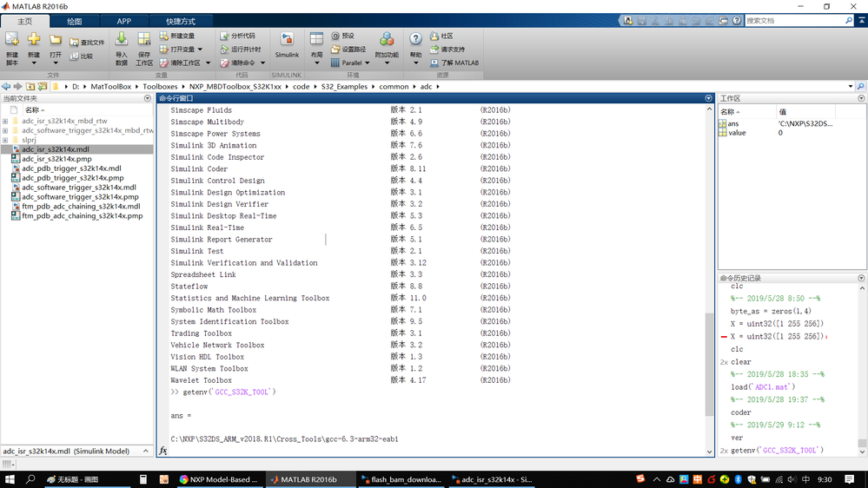Screen dimensions: 868x488
Task: Expand the adc_isr_s32k14x_mbd_rtw folder
Action: (x=5, y=122)
